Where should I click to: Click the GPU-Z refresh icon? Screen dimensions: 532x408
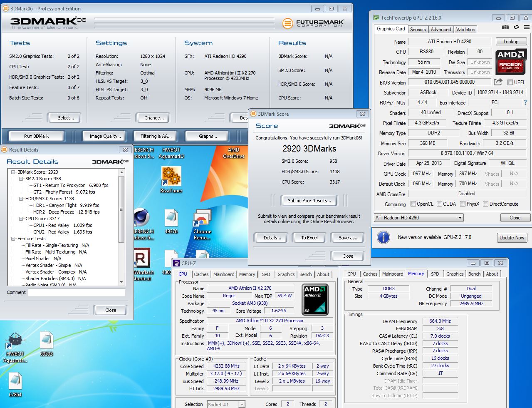[516, 27]
